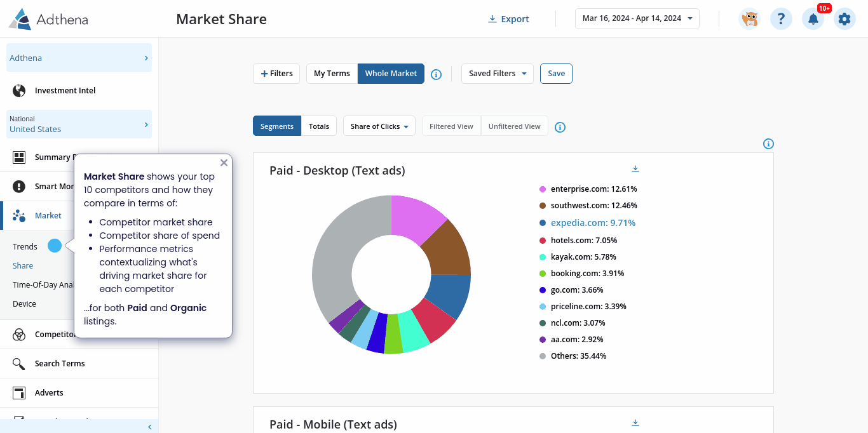Click info icon beside Unfiltered View
Image resolution: width=868 pixels, height=433 pixels.
(x=560, y=127)
